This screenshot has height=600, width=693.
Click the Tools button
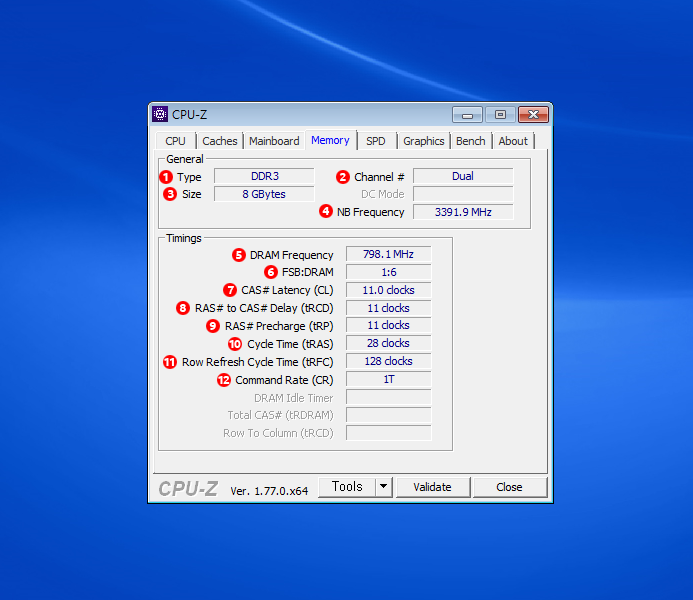(x=346, y=487)
